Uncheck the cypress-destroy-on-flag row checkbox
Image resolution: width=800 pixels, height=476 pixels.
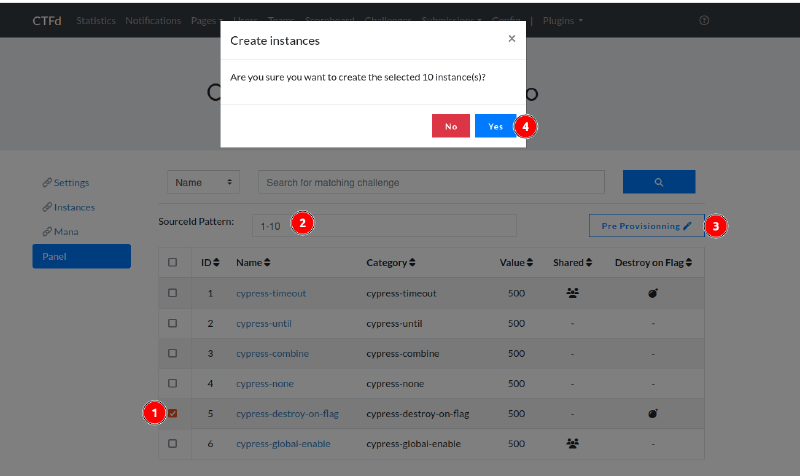click(172, 413)
